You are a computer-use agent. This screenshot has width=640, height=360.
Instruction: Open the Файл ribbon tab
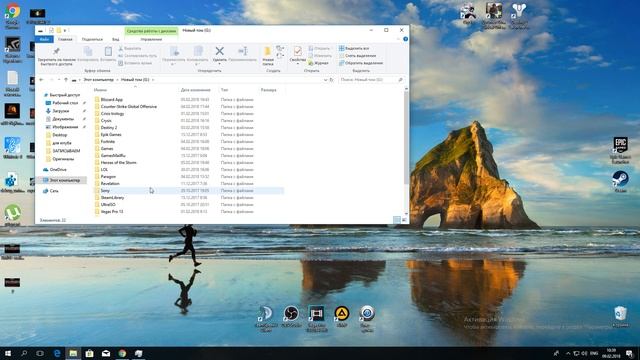coord(44,39)
